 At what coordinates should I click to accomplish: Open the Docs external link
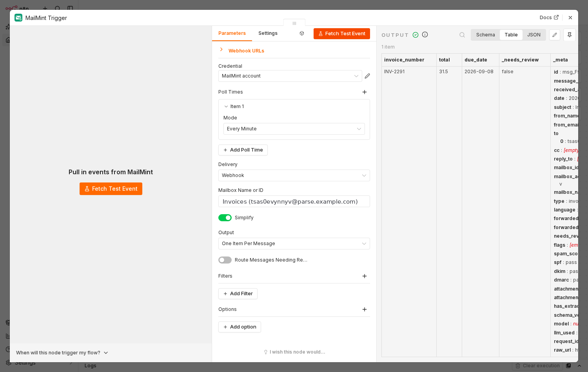coord(549,18)
